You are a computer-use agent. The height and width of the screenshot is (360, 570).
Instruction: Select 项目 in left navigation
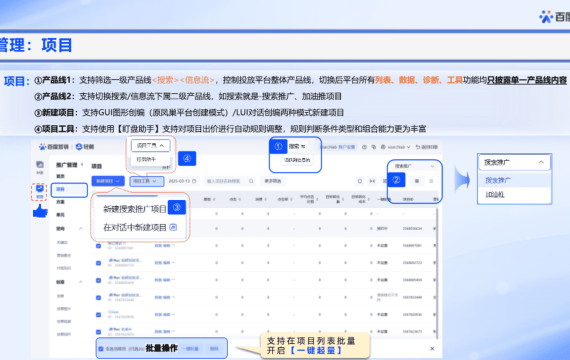click(69, 189)
